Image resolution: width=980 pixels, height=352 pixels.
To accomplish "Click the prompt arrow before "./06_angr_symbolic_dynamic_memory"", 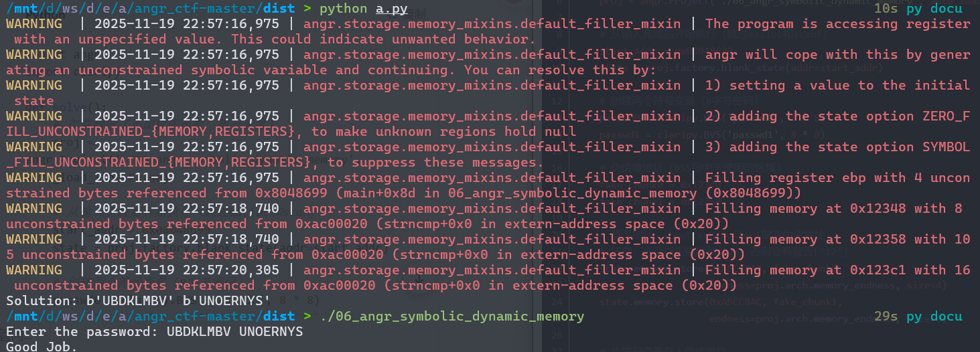I will (307, 316).
